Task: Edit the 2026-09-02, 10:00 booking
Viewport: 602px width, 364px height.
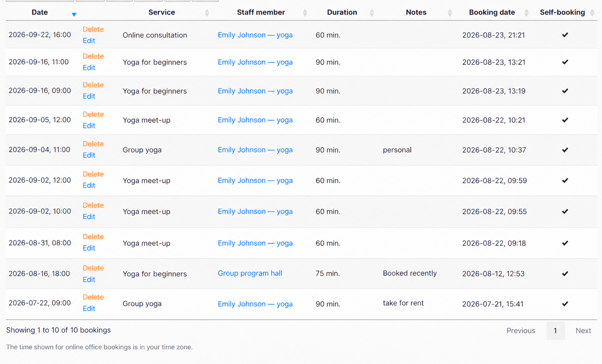Action: (x=89, y=217)
